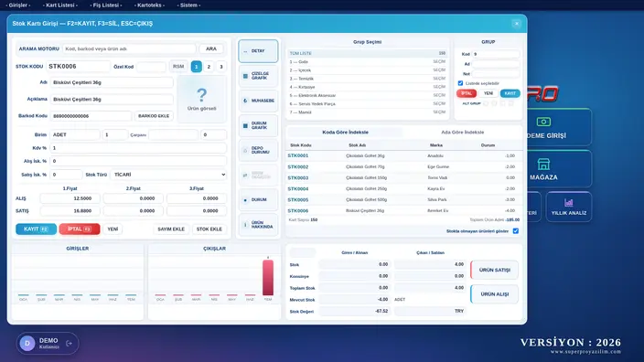Select group 5 — Elektronik Aksesuar row
644x362 pixels.
(367, 95)
